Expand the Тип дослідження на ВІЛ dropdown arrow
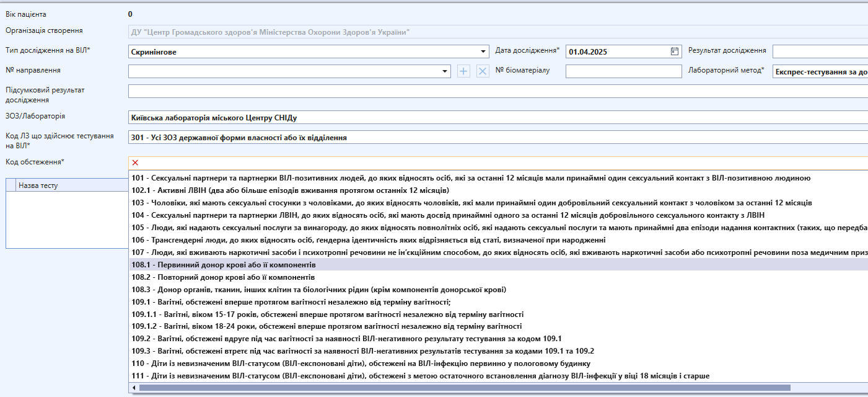 point(483,52)
